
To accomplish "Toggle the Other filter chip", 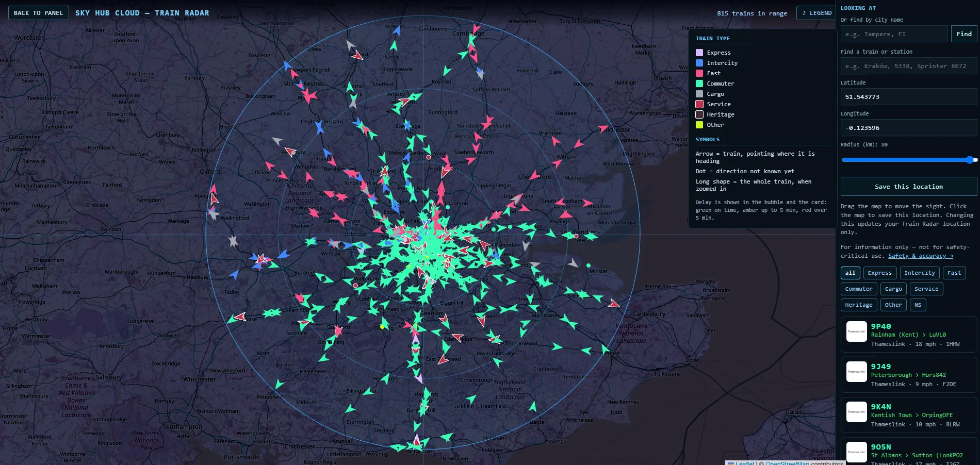I will 893,305.
